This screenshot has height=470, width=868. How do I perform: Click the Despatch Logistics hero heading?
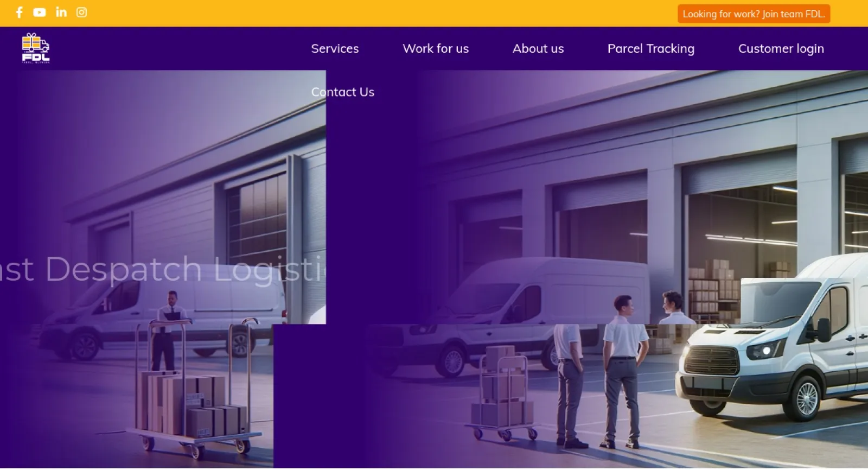point(163,270)
